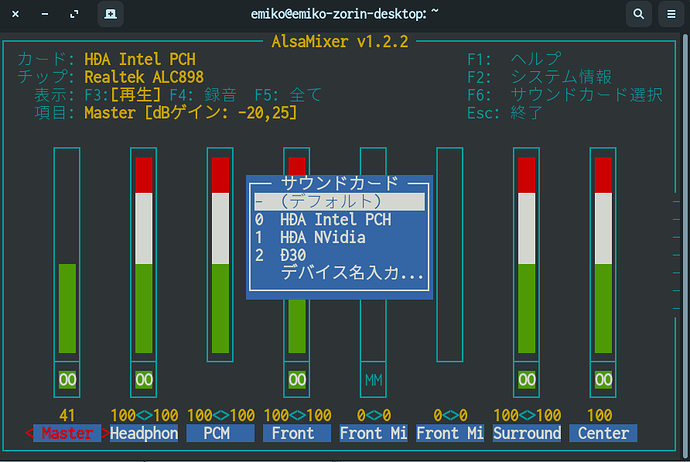Image resolution: width=690 pixels, height=462 pixels.
Task: Toggle the Surround mute indicator OO
Action: coord(527,380)
